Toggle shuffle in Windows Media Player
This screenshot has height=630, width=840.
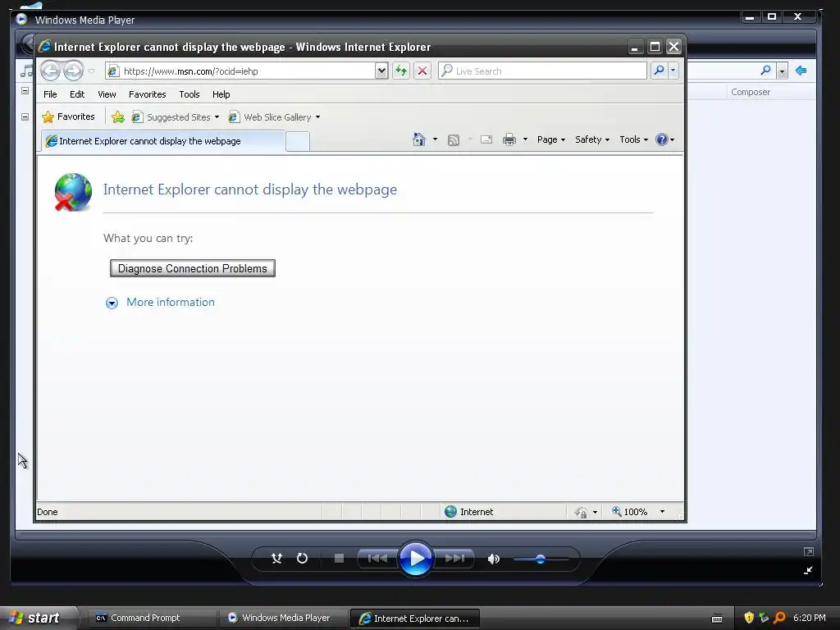276,558
